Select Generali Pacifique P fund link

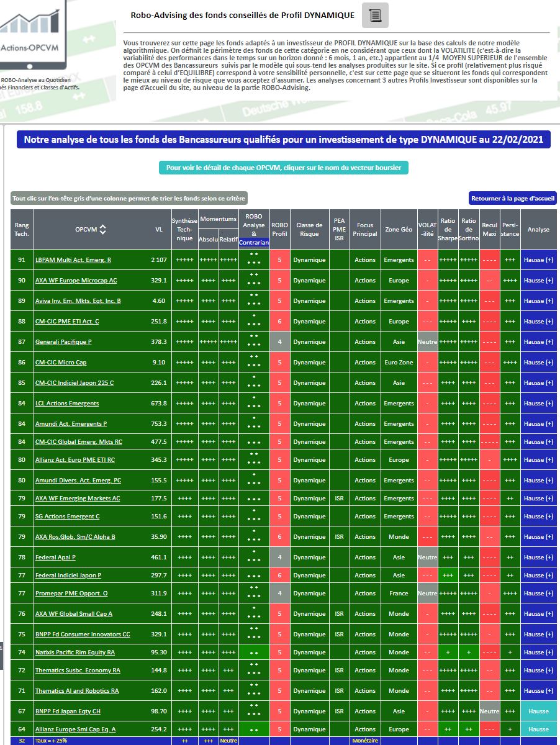click(x=63, y=342)
